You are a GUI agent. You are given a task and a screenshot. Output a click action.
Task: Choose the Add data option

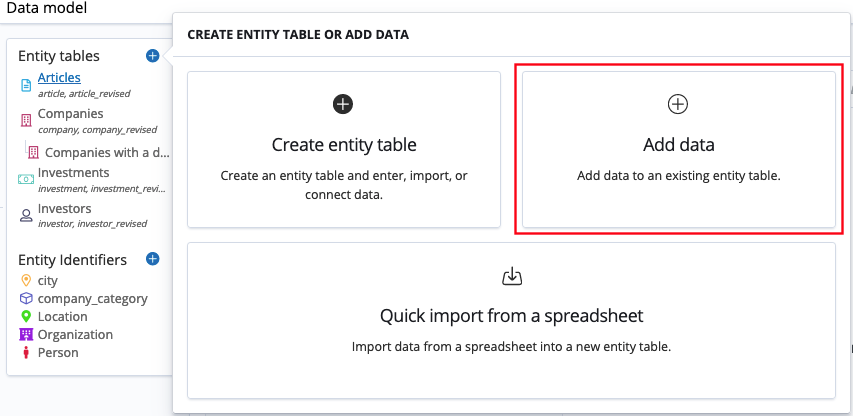[678, 149]
